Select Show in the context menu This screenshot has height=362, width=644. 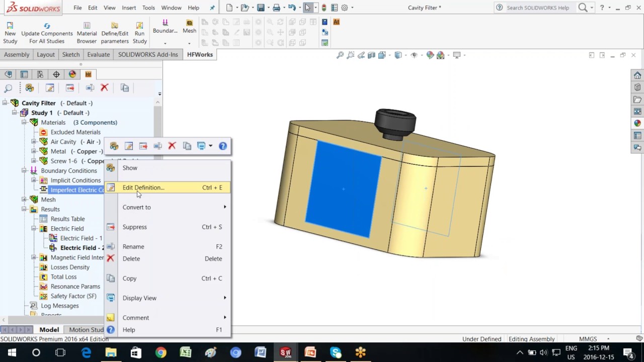tap(168, 168)
